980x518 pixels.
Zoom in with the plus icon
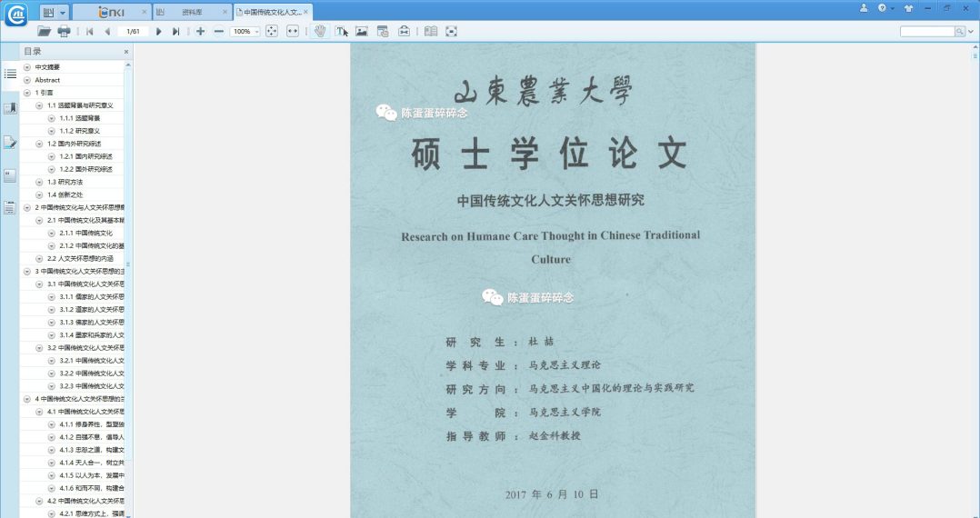[x=200, y=31]
